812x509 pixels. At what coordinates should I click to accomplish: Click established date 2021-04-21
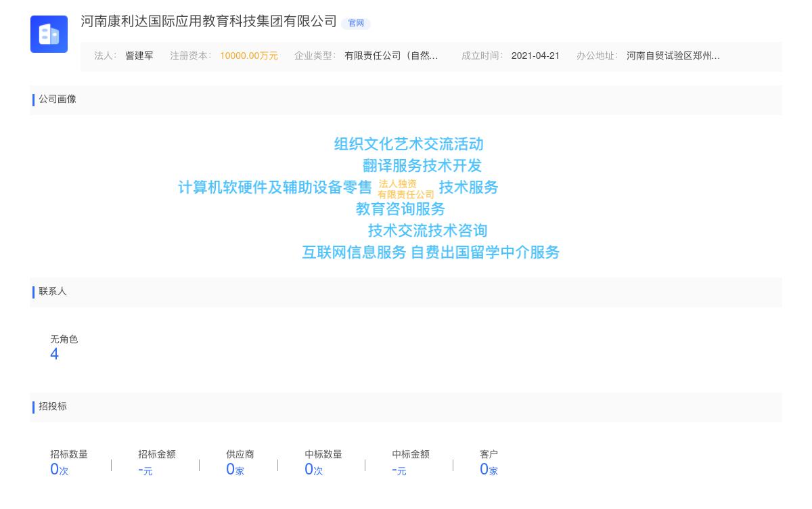(535, 56)
